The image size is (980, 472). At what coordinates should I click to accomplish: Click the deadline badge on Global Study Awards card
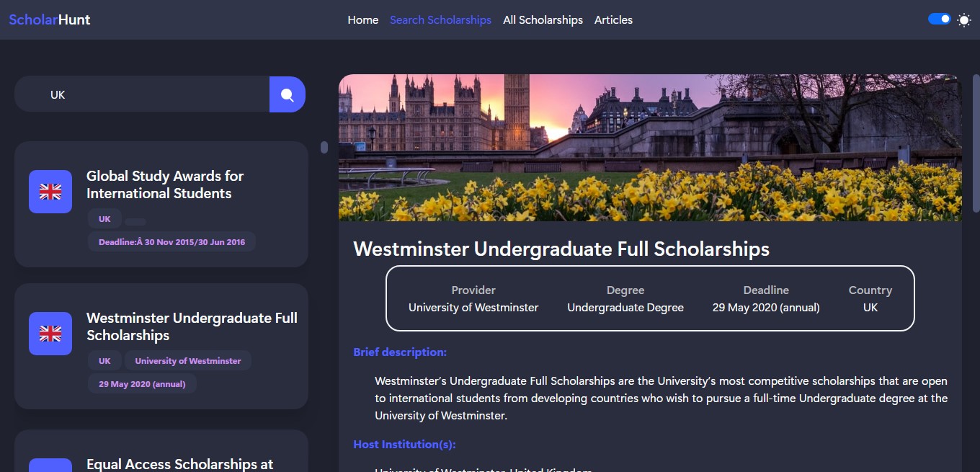(x=171, y=241)
